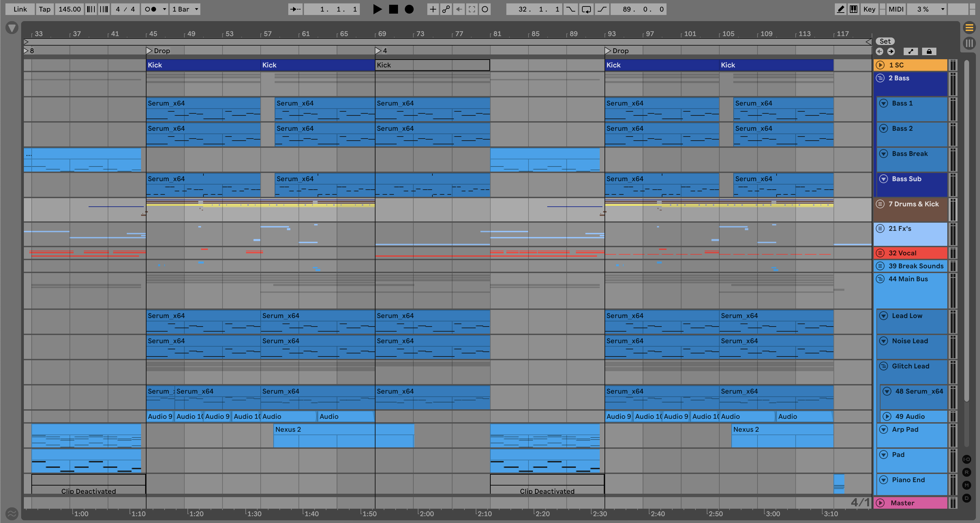Viewport: 980px width, 523px height.
Task: Switch to Session view selector icon
Action: click(x=969, y=43)
